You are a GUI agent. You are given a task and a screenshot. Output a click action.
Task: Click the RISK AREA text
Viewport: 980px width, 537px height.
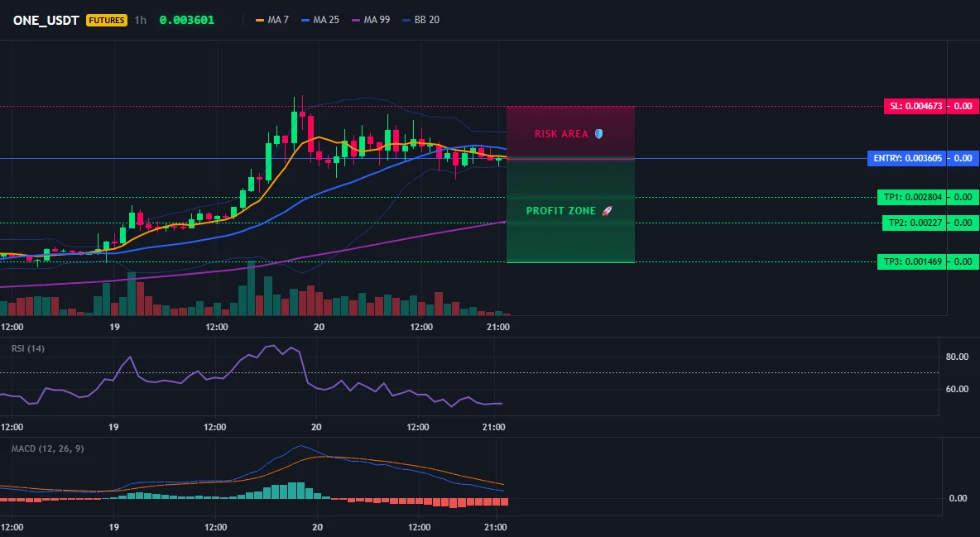click(561, 134)
